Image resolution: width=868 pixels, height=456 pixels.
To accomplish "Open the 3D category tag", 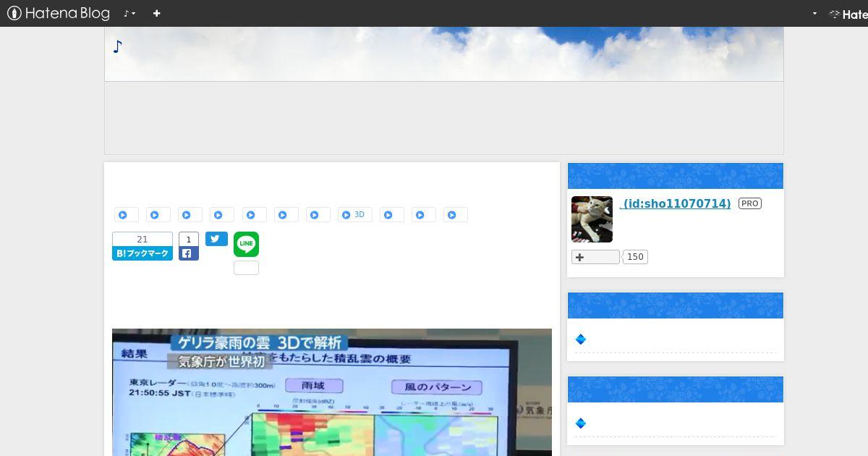I will 354,215.
